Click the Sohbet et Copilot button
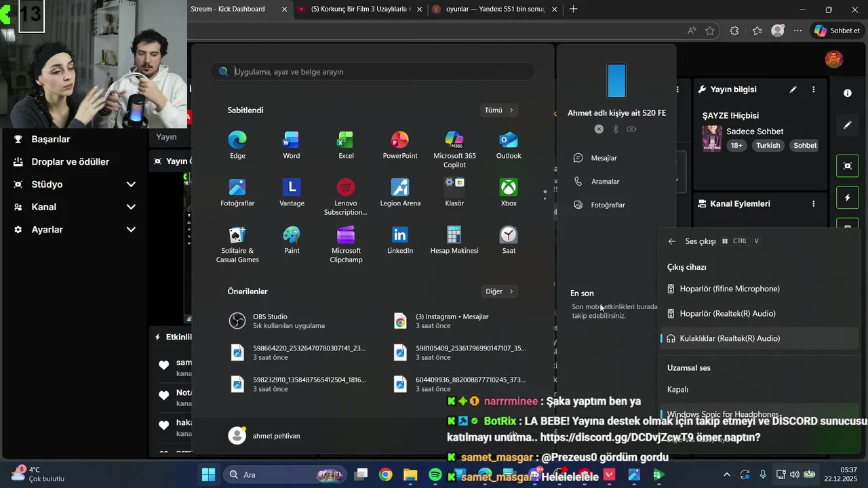 point(837,30)
